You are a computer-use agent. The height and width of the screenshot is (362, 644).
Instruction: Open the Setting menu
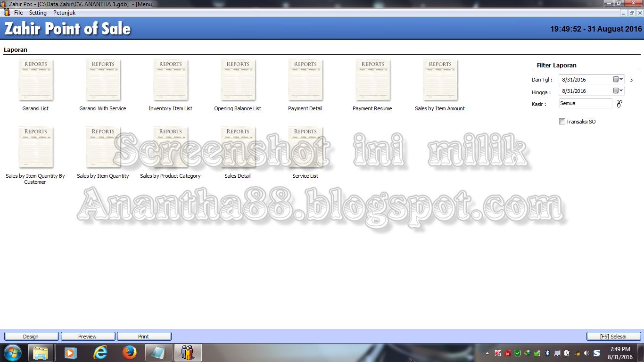[38, 13]
